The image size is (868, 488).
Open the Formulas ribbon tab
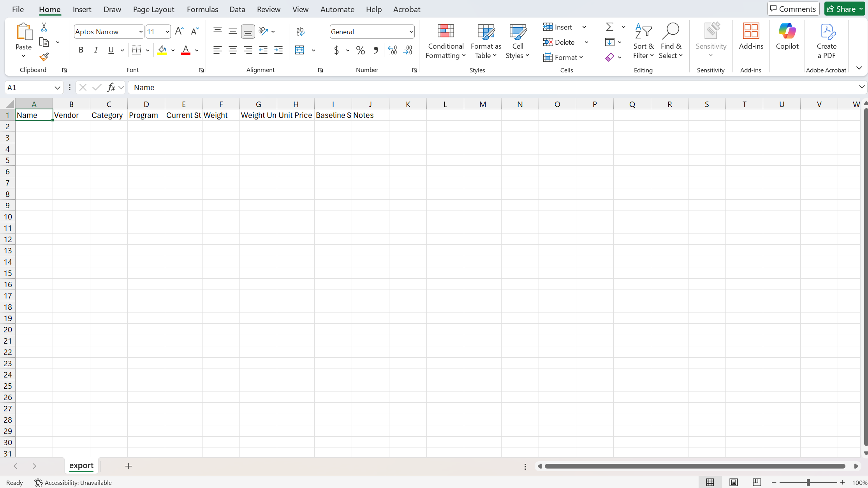202,9
